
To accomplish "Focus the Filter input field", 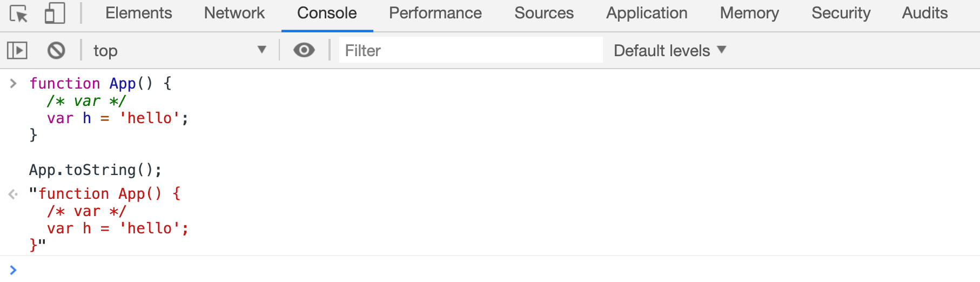I will 471,50.
